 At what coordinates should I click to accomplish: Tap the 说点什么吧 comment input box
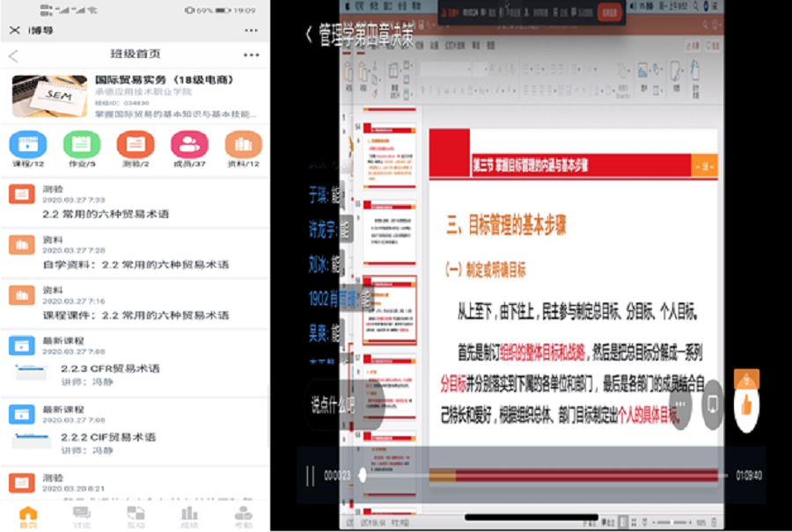pos(334,405)
